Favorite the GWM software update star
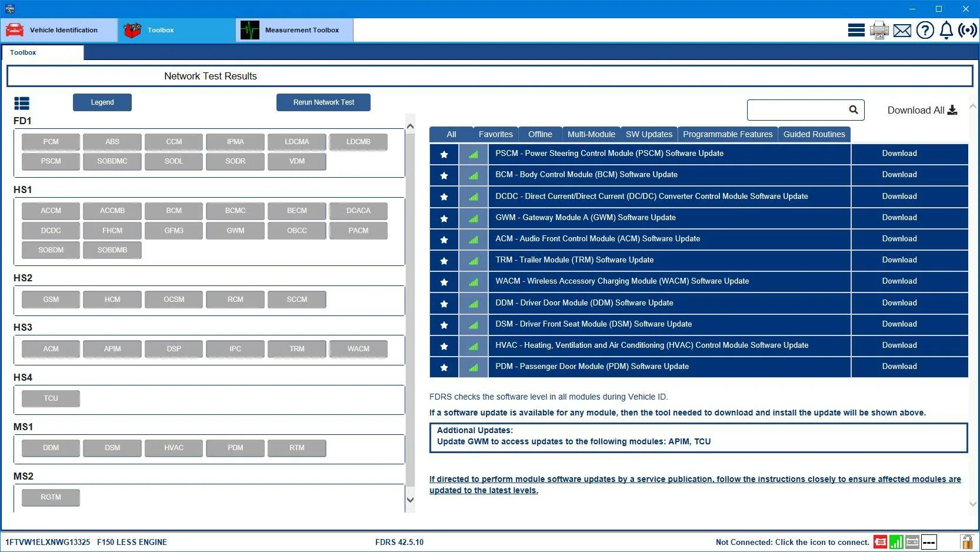This screenshot has height=552, width=980. (x=444, y=218)
